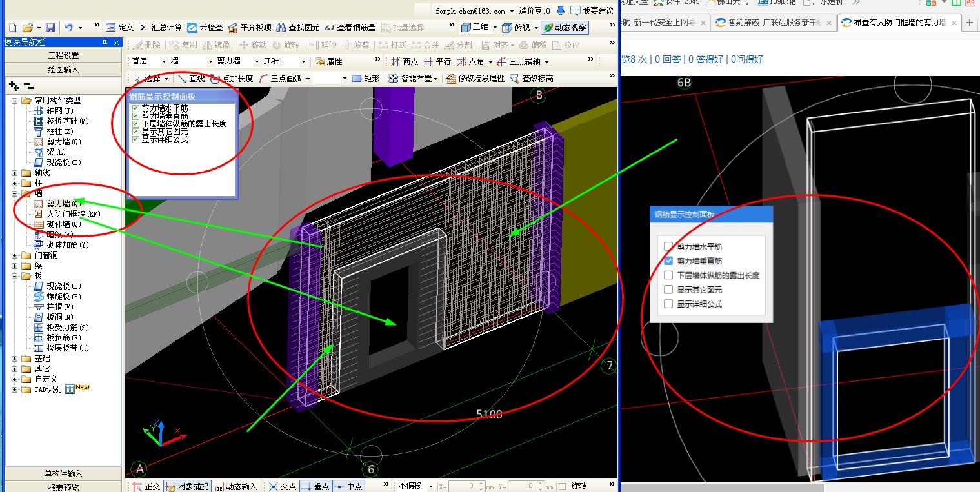This screenshot has width=980, height=492.
Task: Open 智能布置 smart layout
Action: point(414,78)
